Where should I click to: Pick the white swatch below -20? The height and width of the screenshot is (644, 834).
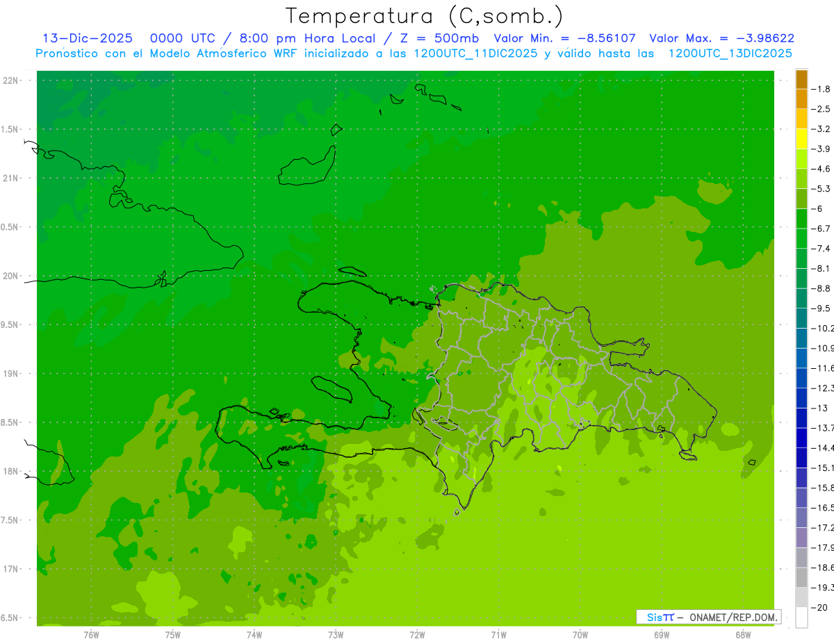tap(801, 618)
